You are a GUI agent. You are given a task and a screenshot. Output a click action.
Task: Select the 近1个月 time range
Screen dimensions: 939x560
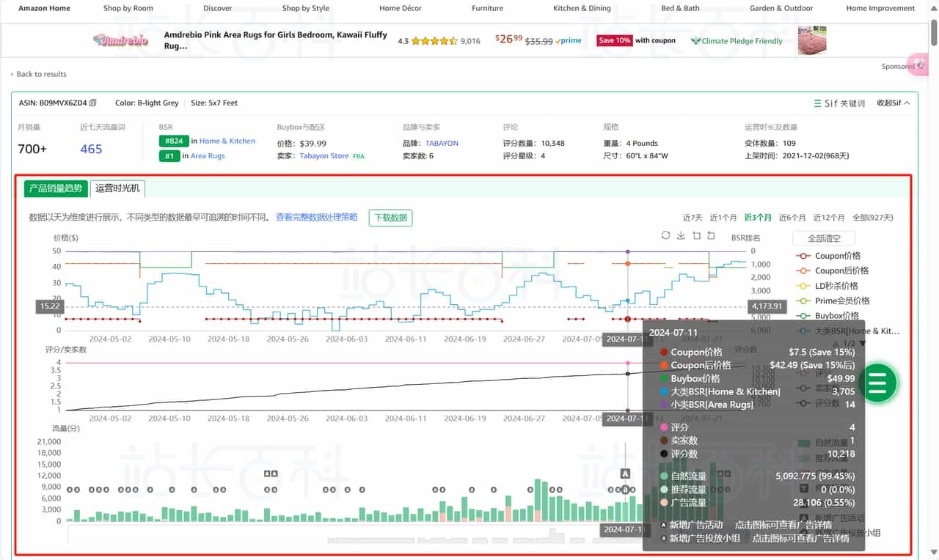tap(723, 218)
